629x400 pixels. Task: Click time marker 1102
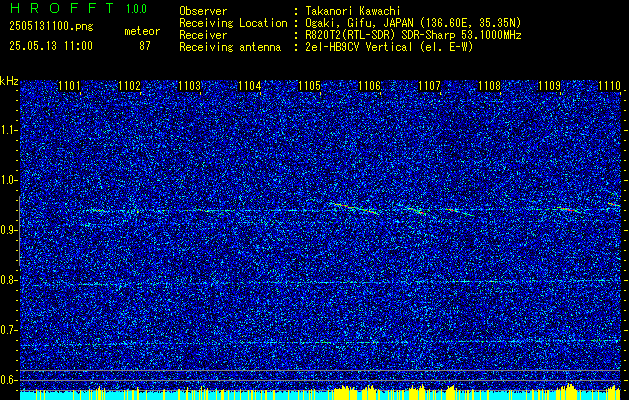[x=130, y=85]
